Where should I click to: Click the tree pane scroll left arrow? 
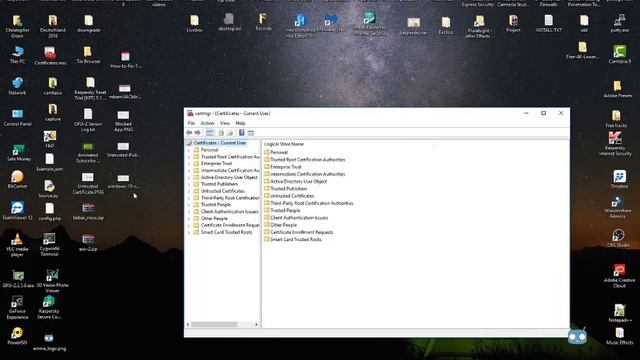click(x=188, y=324)
